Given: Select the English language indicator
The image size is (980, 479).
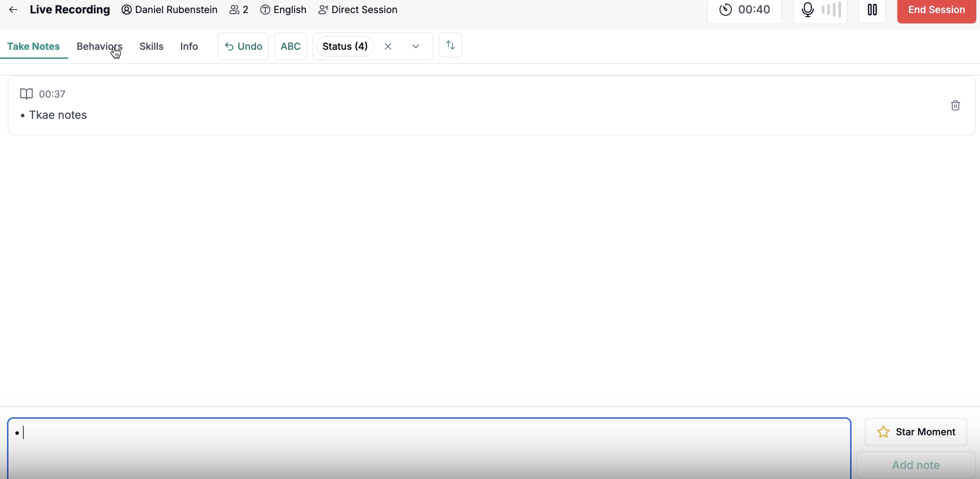Looking at the screenshot, I should coord(283,10).
